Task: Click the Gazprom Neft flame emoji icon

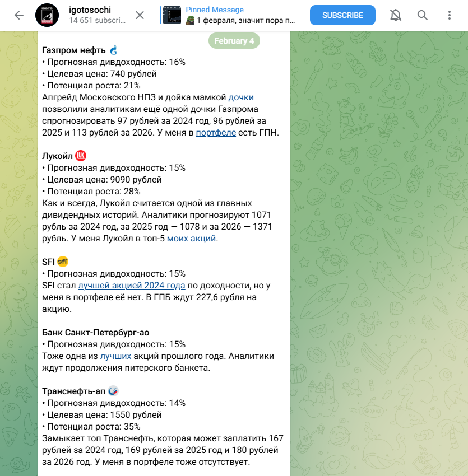Action: pyautogui.click(x=114, y=50)
